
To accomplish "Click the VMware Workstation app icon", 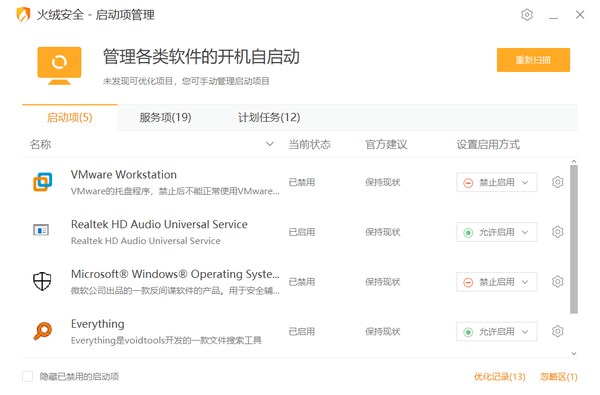I will (x=42, y=182).
